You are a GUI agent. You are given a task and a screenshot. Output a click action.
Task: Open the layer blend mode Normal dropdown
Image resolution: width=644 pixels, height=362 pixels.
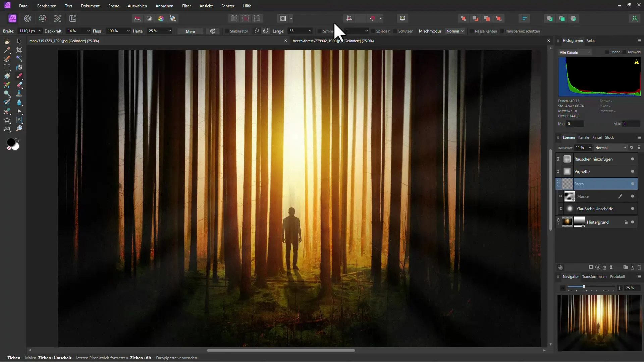(x=610, y=148)
